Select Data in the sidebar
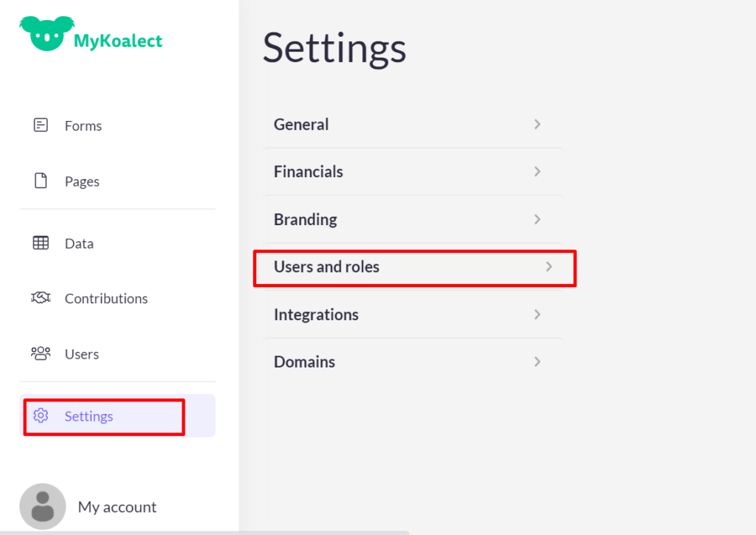 click(x=79, y=244)
